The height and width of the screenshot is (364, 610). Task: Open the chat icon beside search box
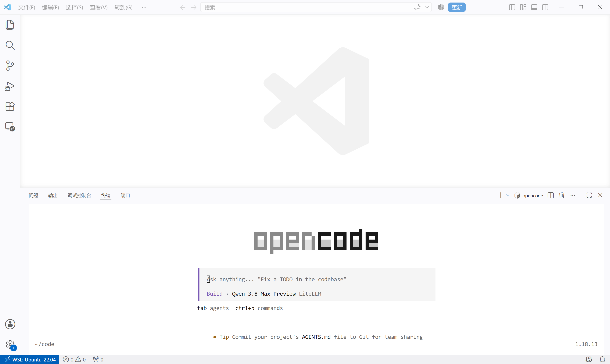coord(417,7)
